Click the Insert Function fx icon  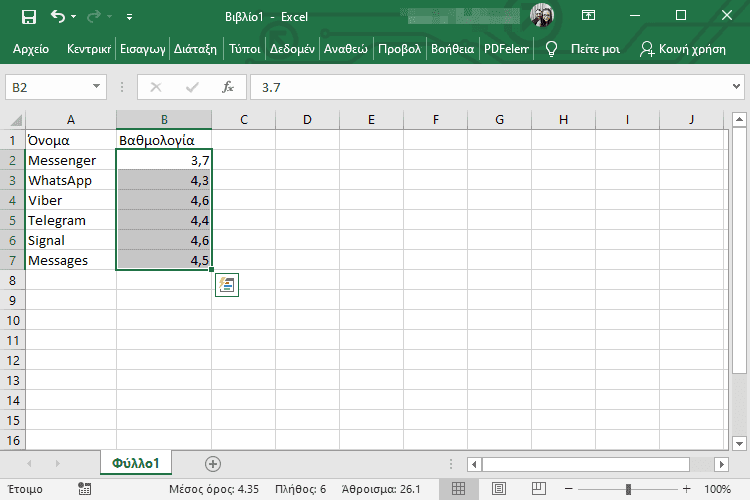tap(228, 87)
